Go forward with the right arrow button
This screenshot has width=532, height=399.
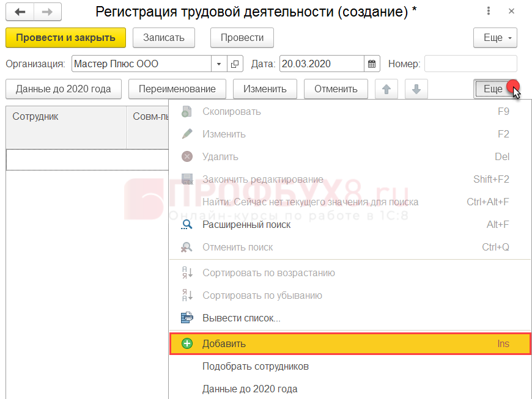point(48,12)
